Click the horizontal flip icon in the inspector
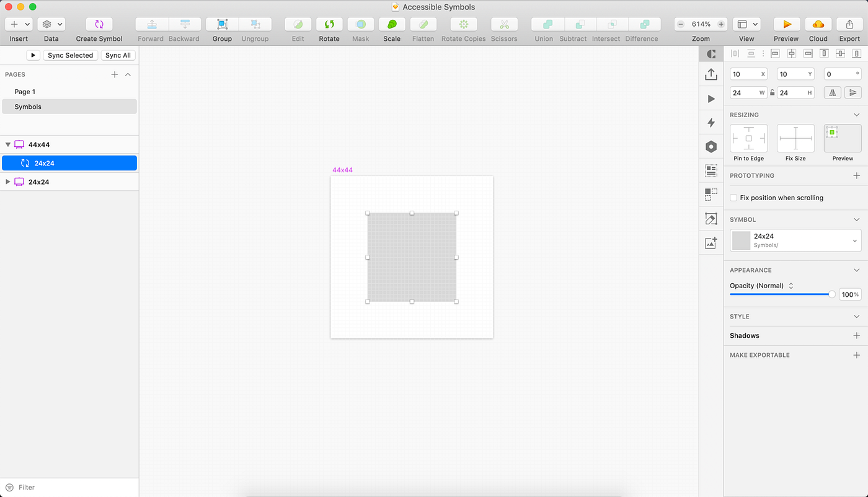The width and height of the screenshot is (868, 497). coord(832,92)
